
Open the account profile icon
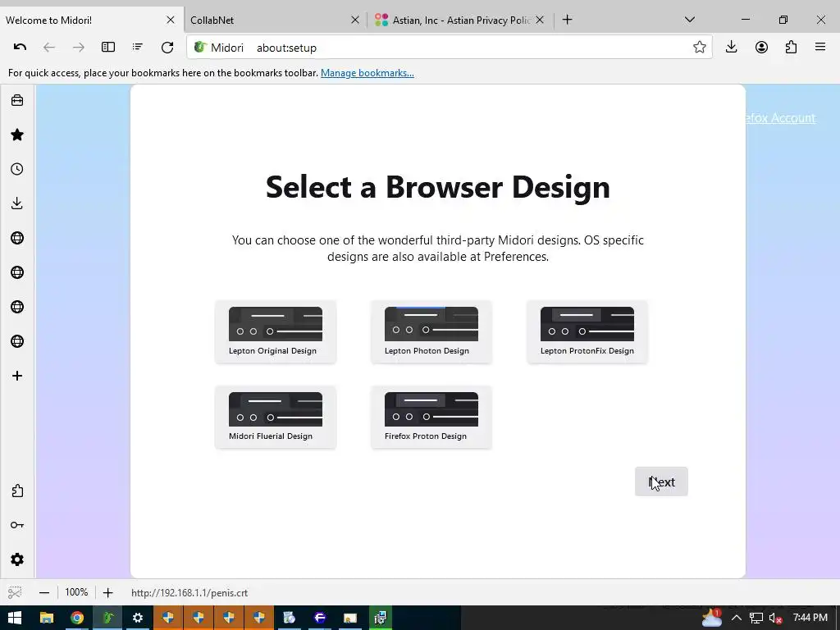(x=761, y=47)
